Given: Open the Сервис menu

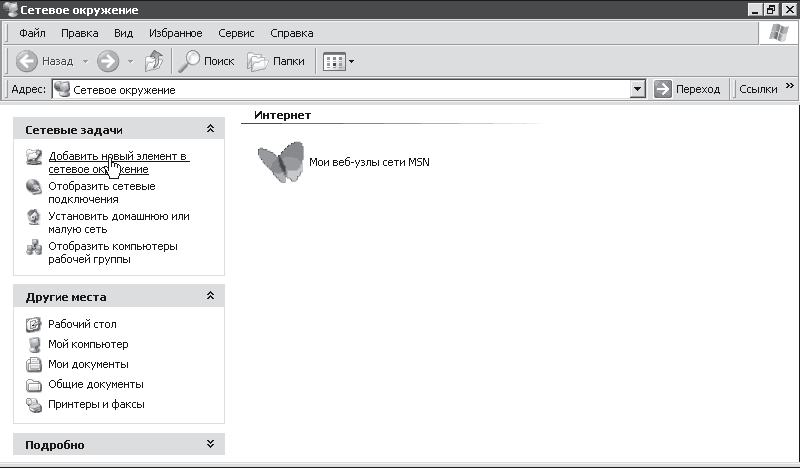Looking at the screenshot, I should (x=234, y=33).
